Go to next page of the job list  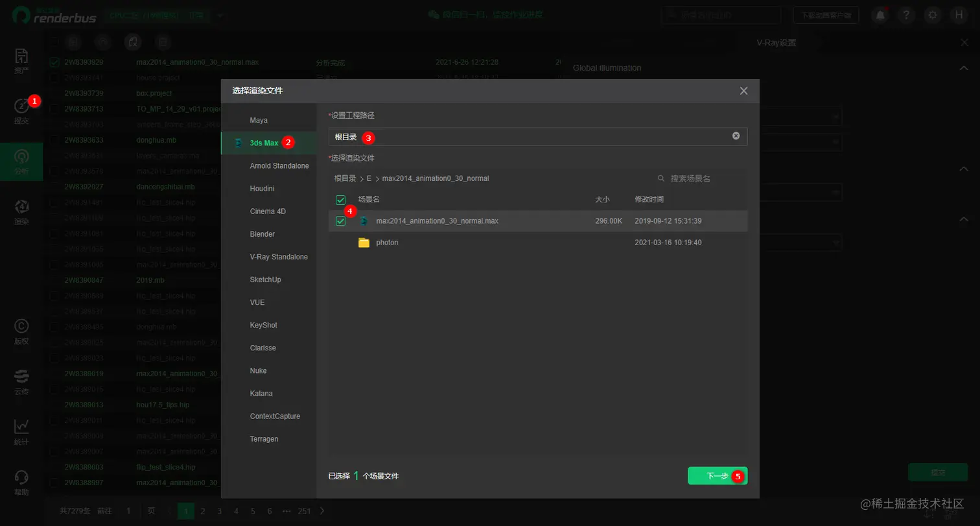[x=322, y=511]
